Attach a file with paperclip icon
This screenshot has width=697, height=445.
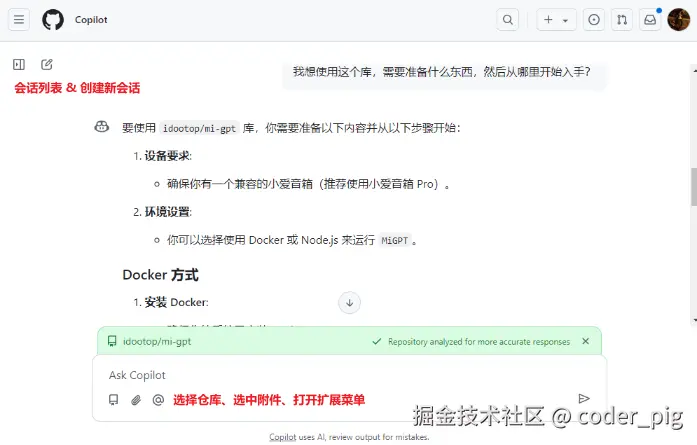click(x=136, y=400)
